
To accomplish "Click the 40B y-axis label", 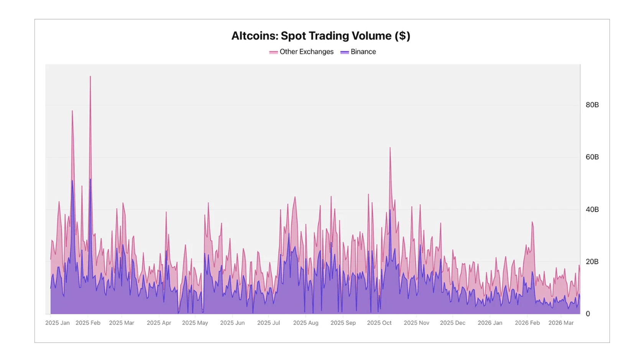I will [x=592, y=209].
